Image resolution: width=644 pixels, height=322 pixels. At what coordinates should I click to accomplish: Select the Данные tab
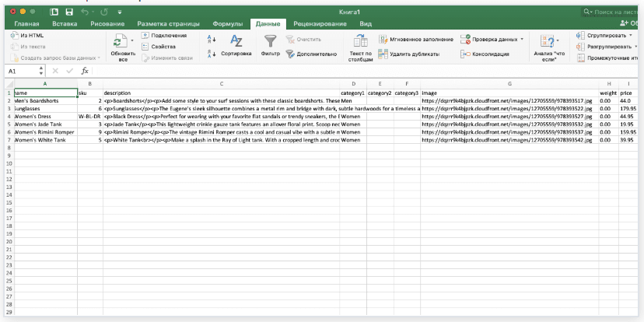point(268,24)
